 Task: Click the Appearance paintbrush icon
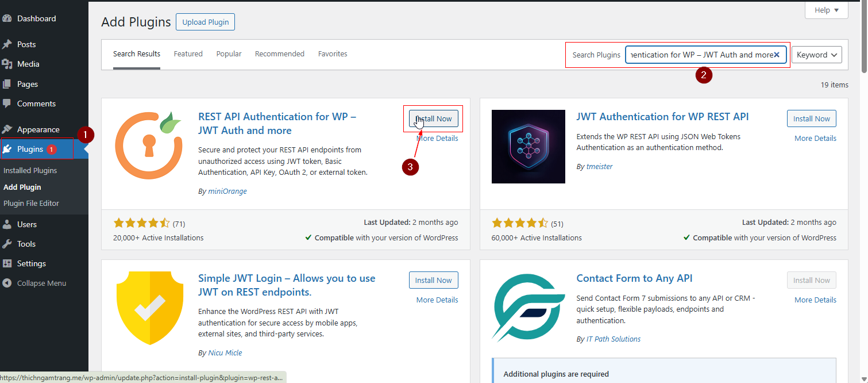pyautogui.click(x=7, y=129)
